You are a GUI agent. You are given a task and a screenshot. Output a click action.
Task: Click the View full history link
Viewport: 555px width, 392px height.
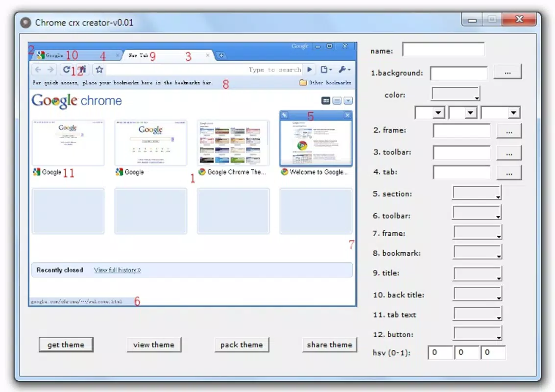point(118,270)
